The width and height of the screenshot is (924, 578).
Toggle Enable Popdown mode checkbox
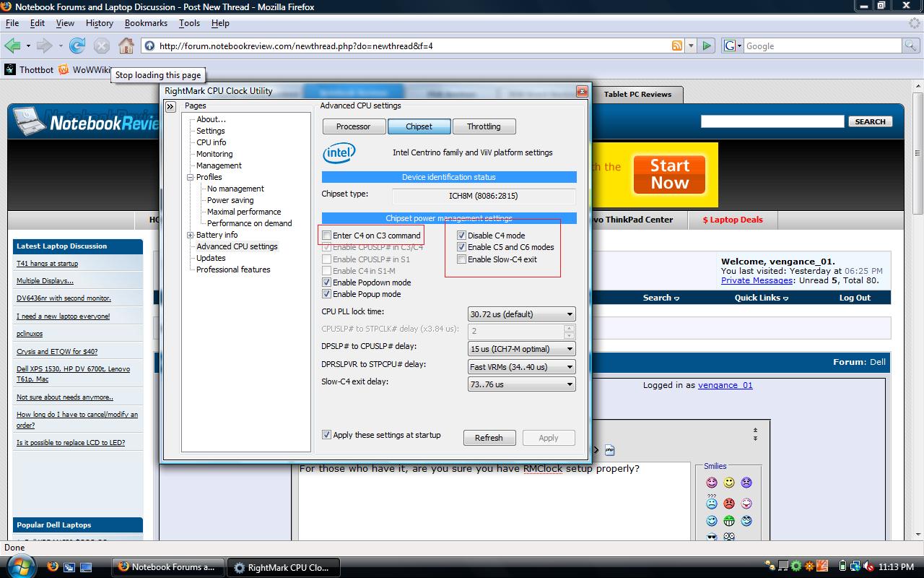pos(327,282)
